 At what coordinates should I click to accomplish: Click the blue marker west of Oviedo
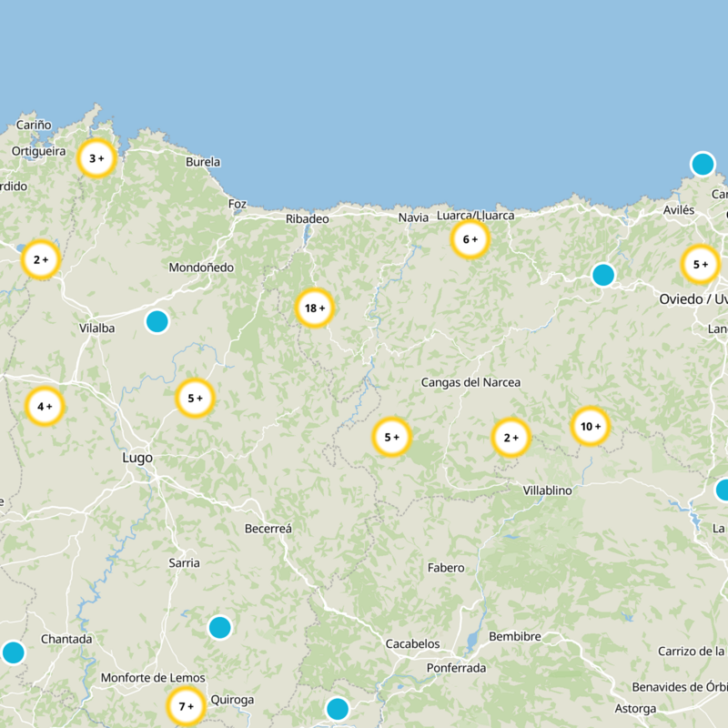tap(603, 275)
